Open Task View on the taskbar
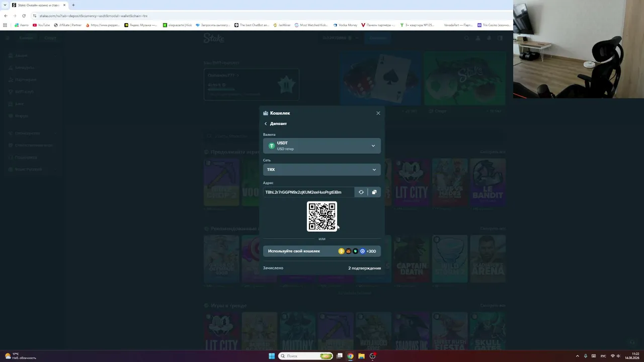Viewport: 644px width, 362px height. click(x=340, y=356)
